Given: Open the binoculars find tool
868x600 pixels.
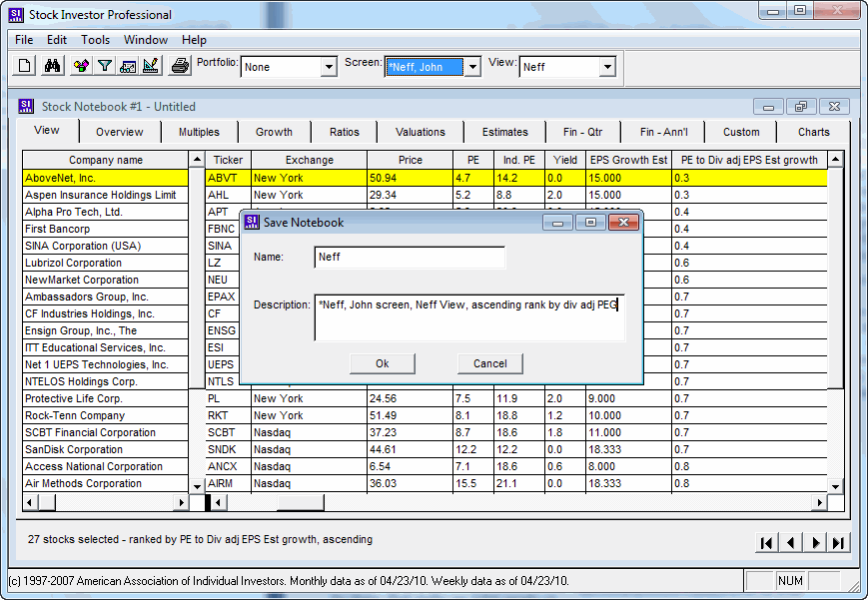Looking at the screenshot, I should tap(53, 67).
